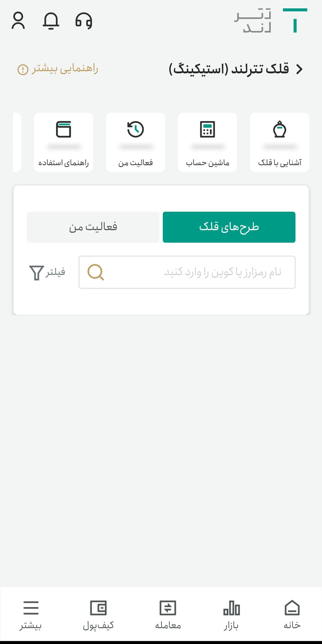
Task: Open notifications bell
Action: (51, 21)
